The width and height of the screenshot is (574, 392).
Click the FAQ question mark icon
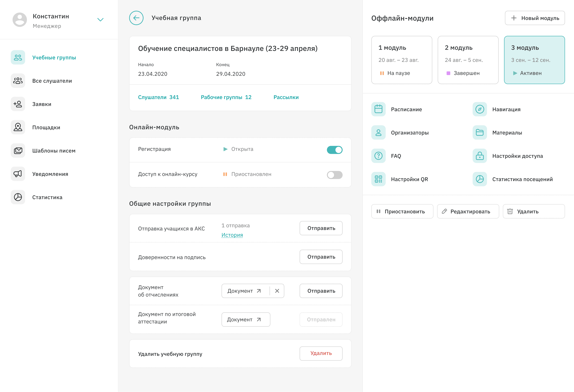tap(378, 156)
